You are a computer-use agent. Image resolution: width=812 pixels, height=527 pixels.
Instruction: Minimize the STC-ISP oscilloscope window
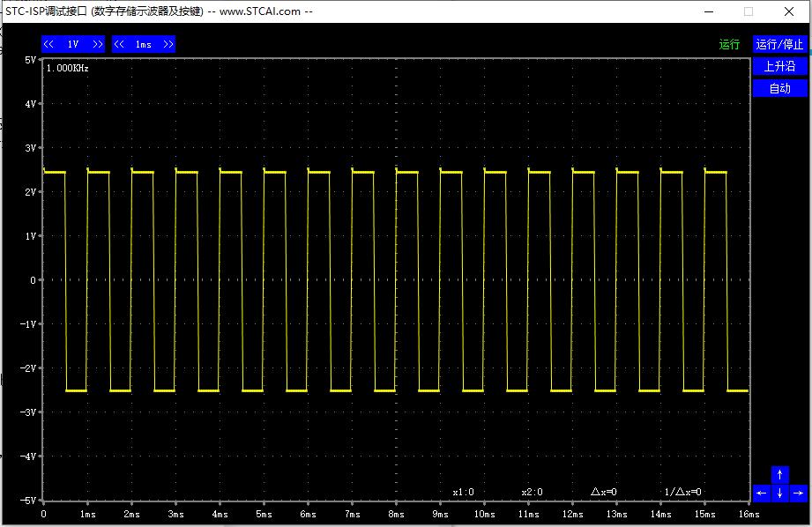[x=709, y=11]
